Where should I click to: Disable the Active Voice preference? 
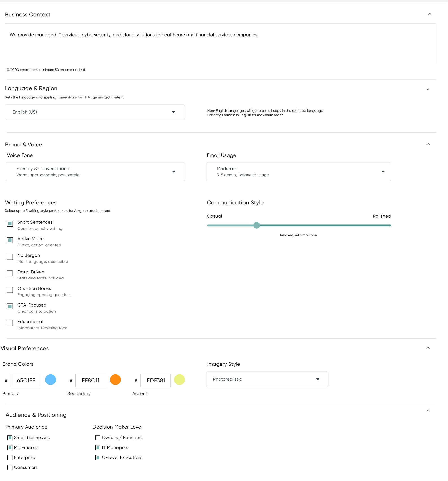pyautogui.click(x=10, y=240)
